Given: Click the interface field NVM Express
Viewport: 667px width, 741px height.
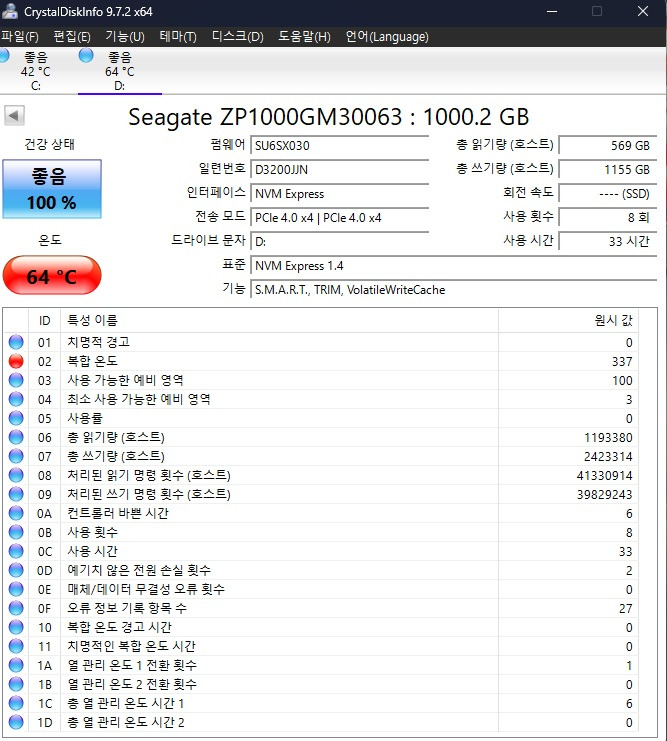Looking at the screenshot, I should click(x=340, y=194).
